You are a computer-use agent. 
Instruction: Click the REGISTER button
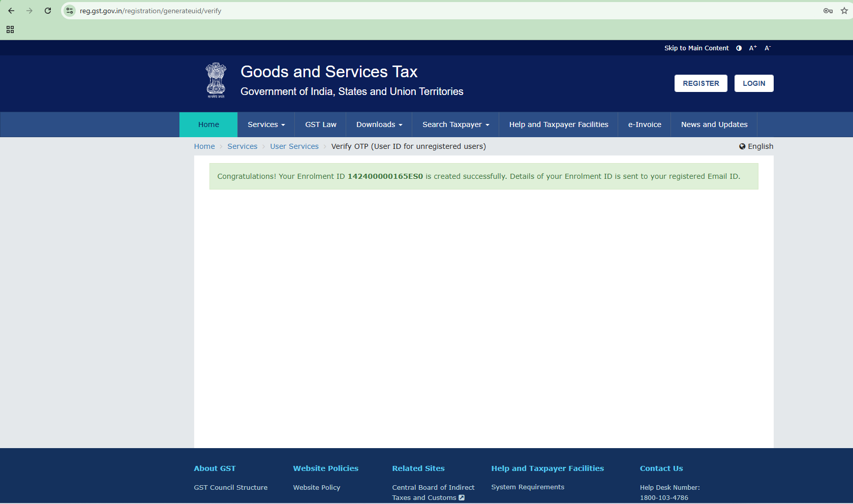click(700, 83)
